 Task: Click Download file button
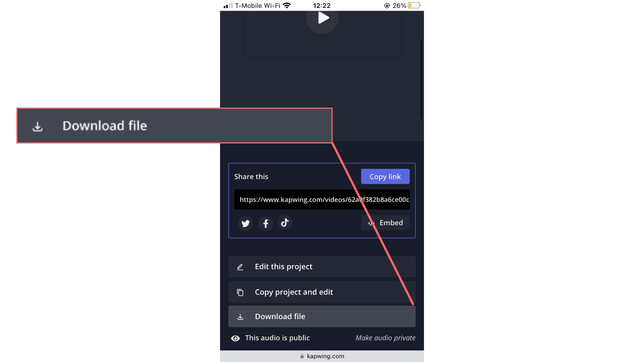pyautogui.click(x=322, y=316)
